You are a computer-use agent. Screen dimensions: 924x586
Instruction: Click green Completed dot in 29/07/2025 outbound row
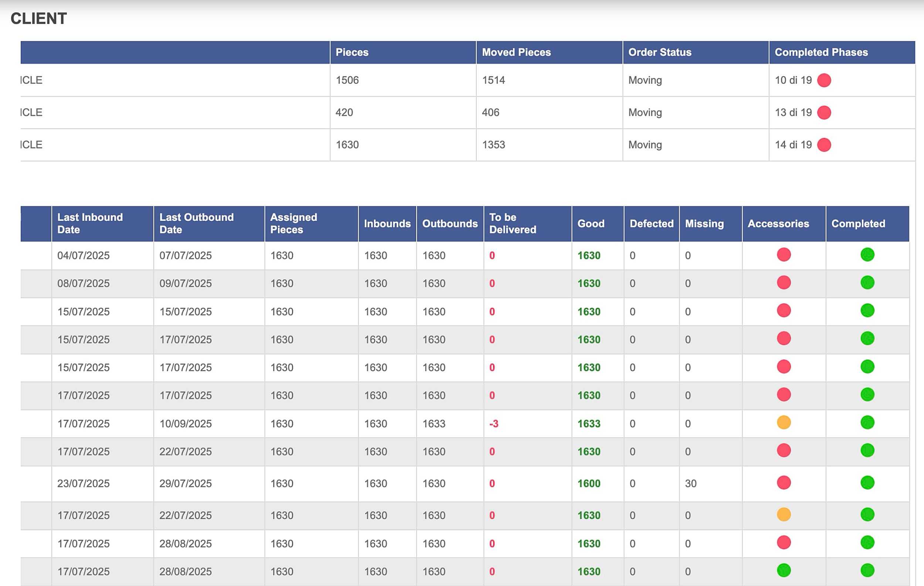click(x=867, y=482)
